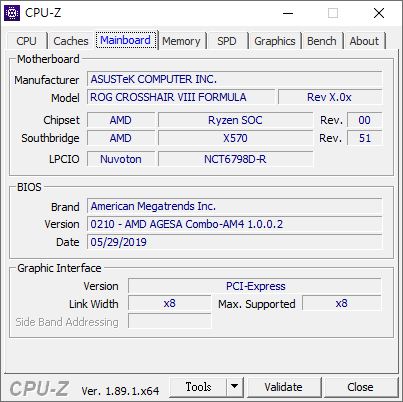Minimize the CPU-Z window
This screenshot has height=402, width=403.
click(x=288, y=13)
